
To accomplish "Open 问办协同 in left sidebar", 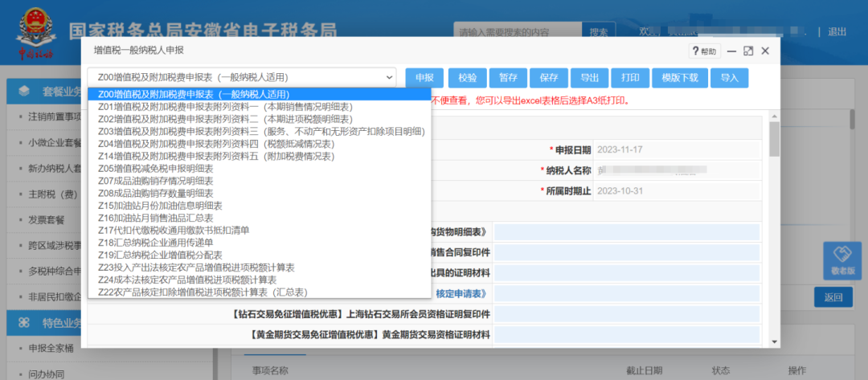I will point(46,374).
